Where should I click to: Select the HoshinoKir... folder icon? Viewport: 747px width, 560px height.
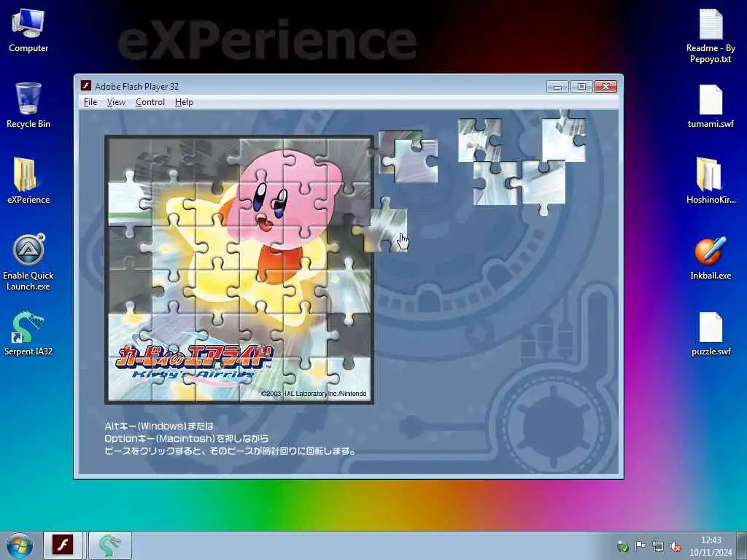click(711, 181)
